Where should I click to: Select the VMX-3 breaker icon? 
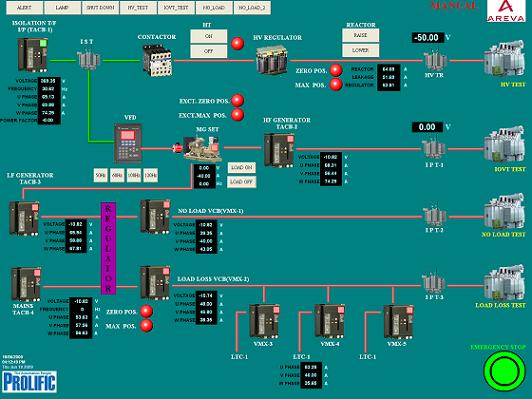264,321
